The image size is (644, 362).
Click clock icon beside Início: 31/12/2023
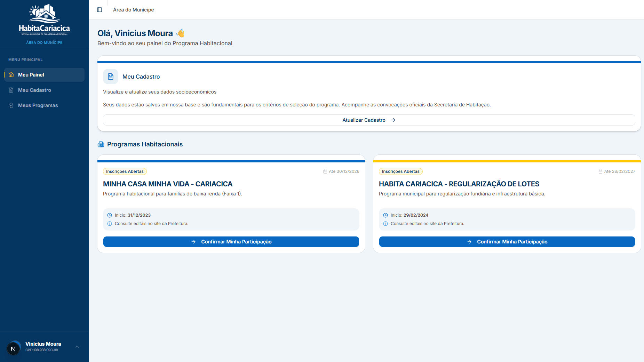pyautogui.click(x=110, y=215)
